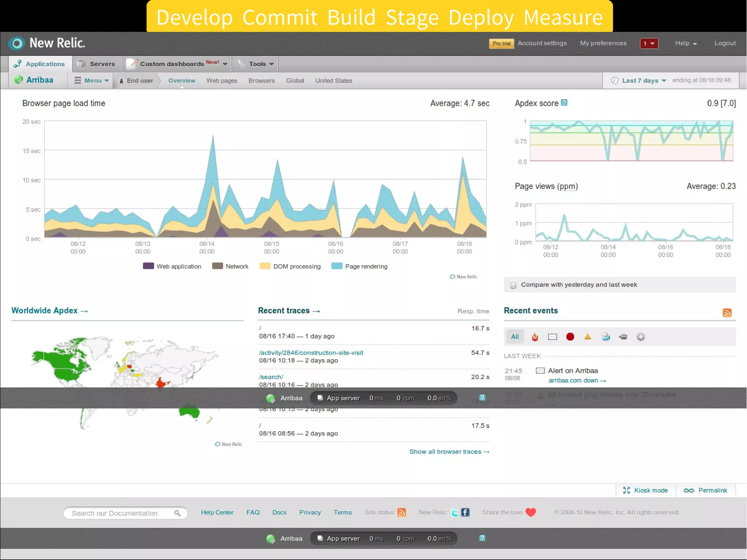Filter events by the gear icon

click(x=640, y=337)
